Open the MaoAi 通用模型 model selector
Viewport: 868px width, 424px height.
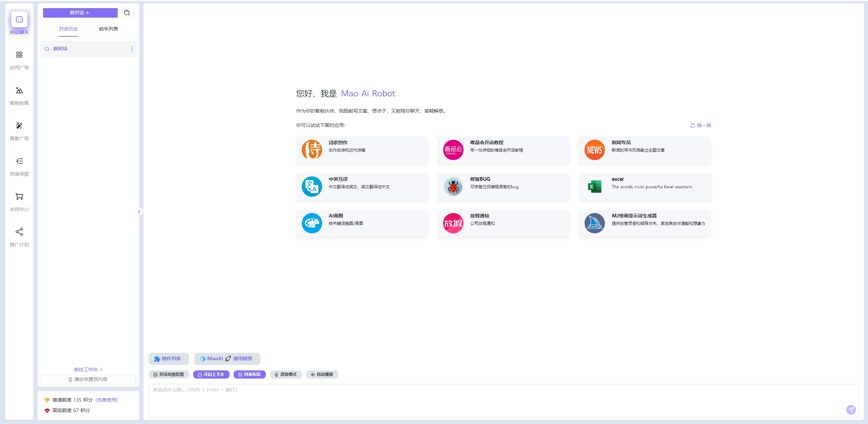tap(227, 359)
